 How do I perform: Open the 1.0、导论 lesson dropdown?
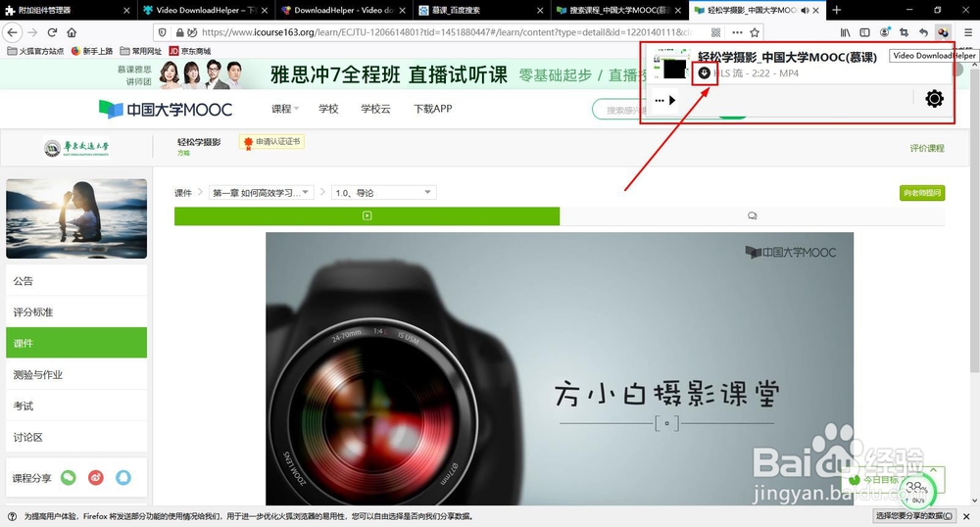point(384,193)
